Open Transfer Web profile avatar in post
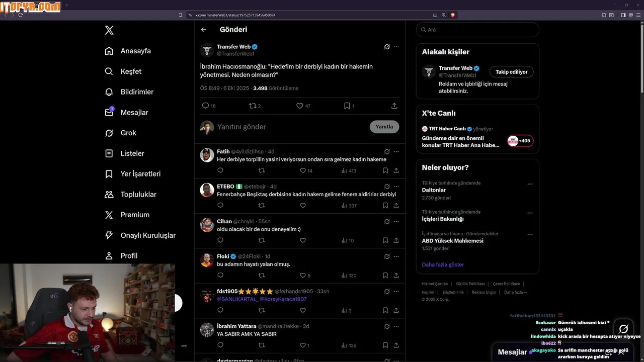Viewport: 644px width, 362px height. pos(207,50)
